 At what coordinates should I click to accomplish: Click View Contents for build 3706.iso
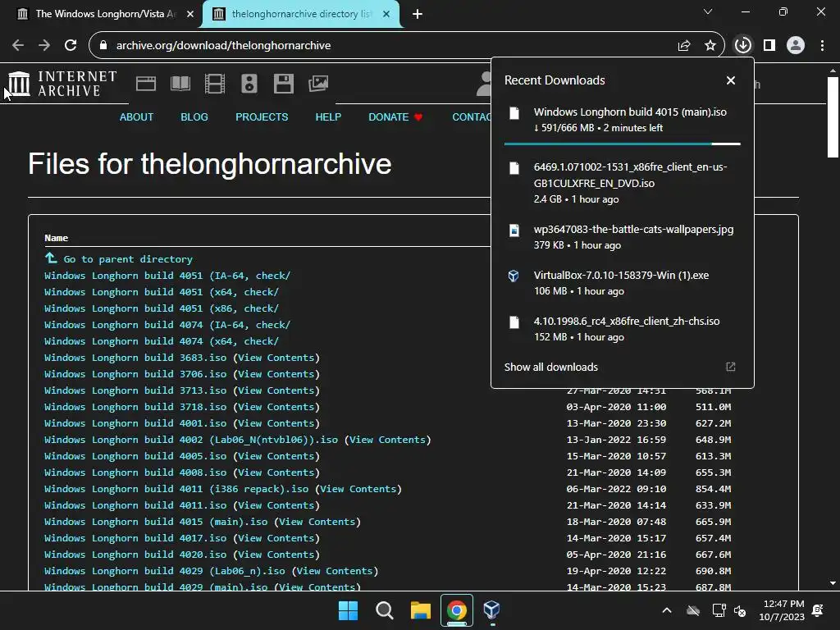(276, 374)
